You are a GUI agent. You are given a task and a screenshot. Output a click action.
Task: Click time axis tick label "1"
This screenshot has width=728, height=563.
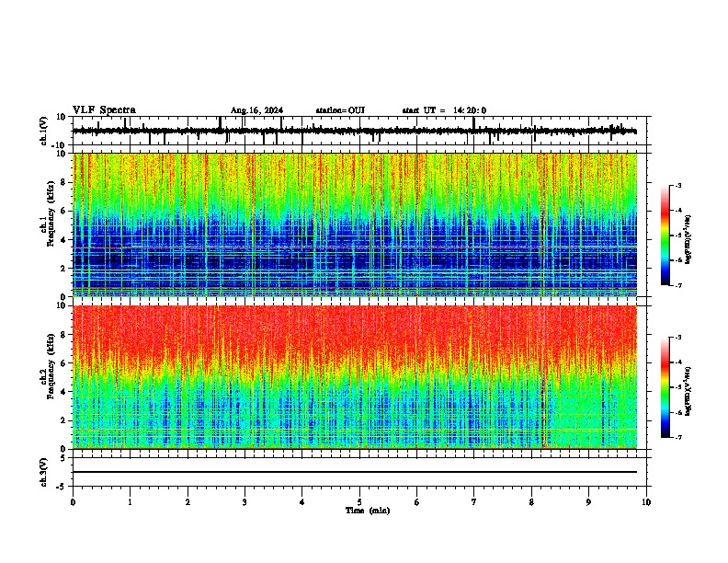click(131, 502)
